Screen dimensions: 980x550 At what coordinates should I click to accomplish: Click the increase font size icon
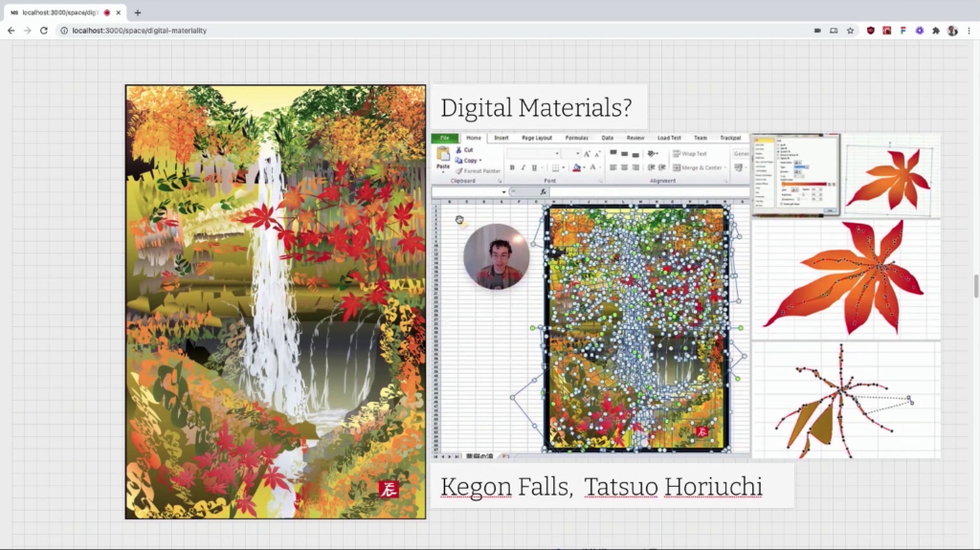(x=587, y=154)
